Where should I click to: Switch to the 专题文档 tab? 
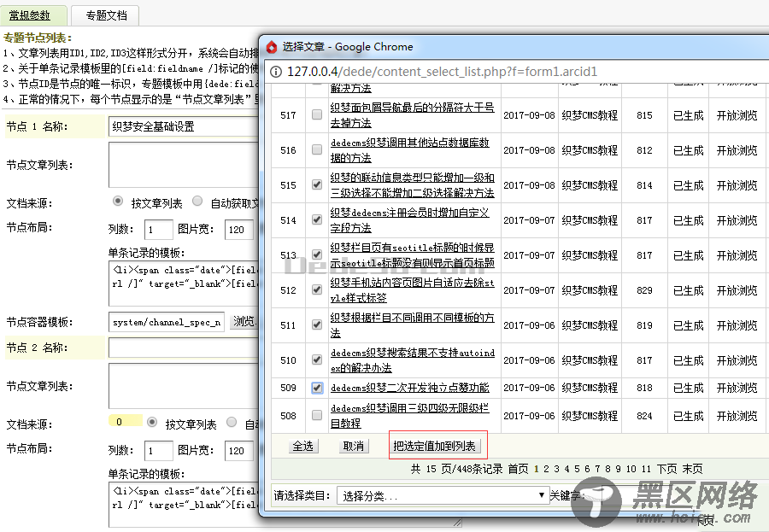tap(106, 15)
